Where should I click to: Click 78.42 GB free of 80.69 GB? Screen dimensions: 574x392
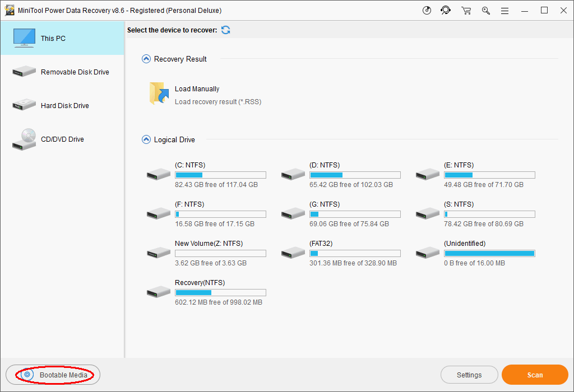(484, 224)
